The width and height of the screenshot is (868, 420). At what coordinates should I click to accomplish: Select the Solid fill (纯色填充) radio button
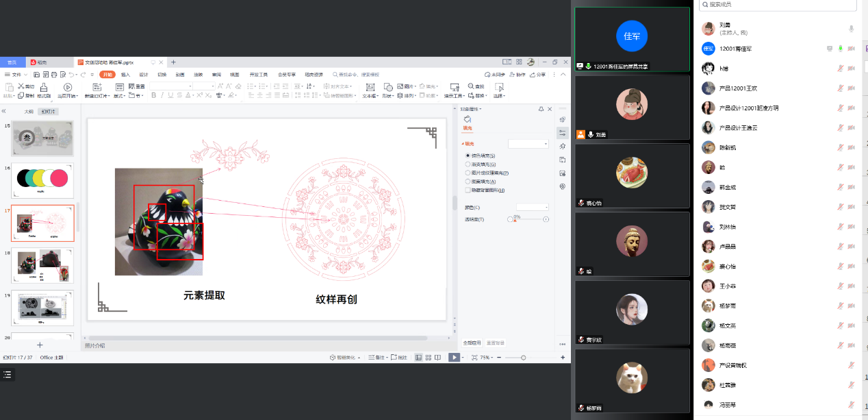point(468,156)
